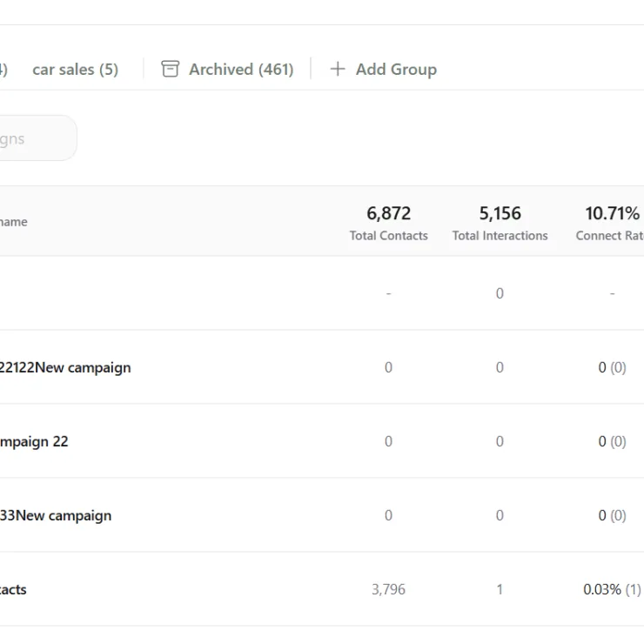Switch to the car sales (5) group
Viewport: 644px width, 644px height.
pyautogui.click(x=75, y=69)
